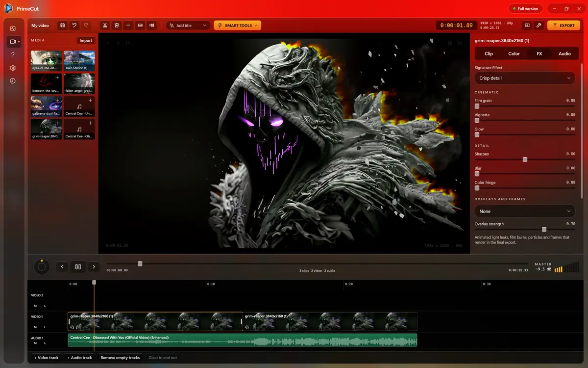Click the speaker volume icon in the toolbar
This screenshot has height=368, width=588.
(152, 25)
